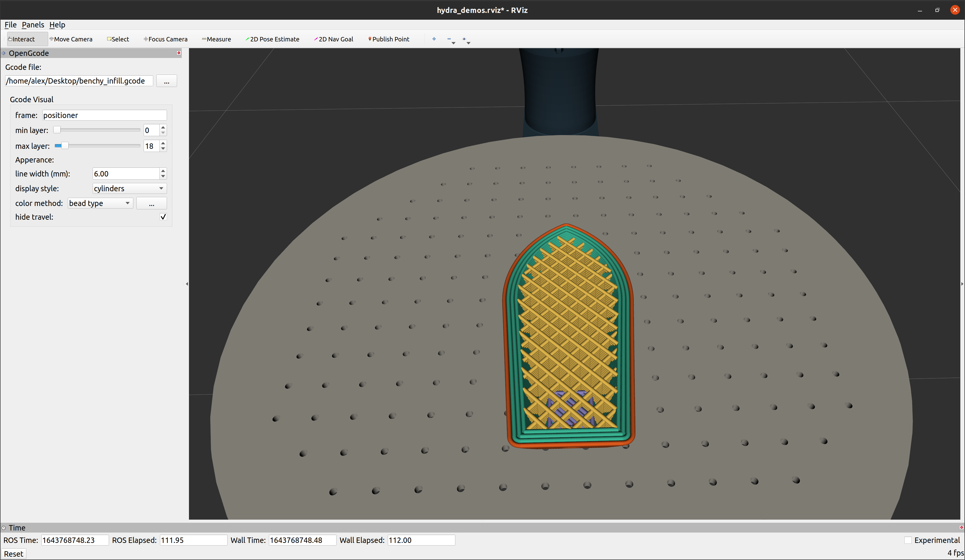This screenshot has width=965, height=560.
Task: Toggle the hide travel checkbox
Action: pyautogui.click(x=163, y=217)
